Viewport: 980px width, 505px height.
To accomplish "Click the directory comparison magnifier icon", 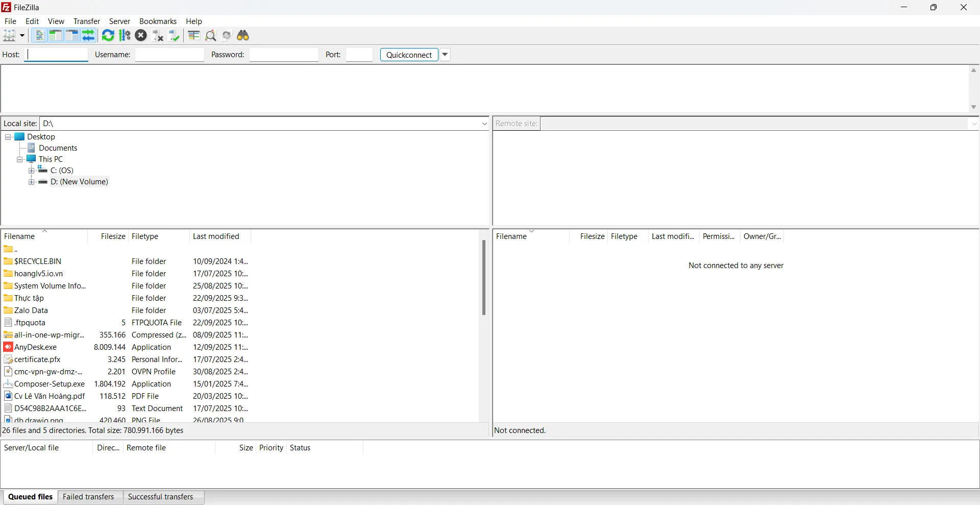I will 211,36.
